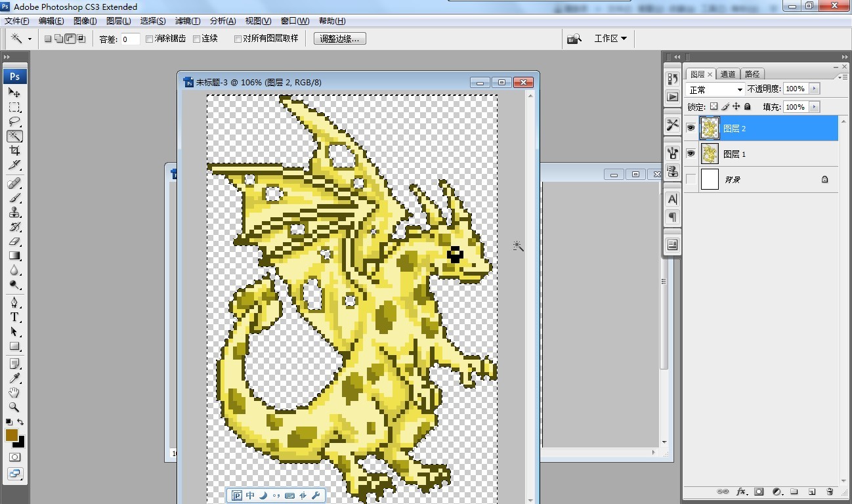
Task: Open the 图像(I) menu
Action: click(85, 21)
